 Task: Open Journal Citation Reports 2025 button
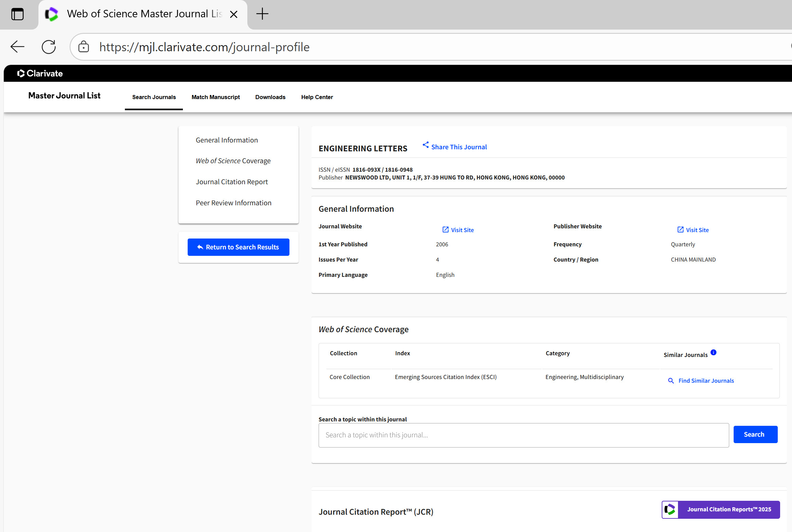[x=720, y=509]
